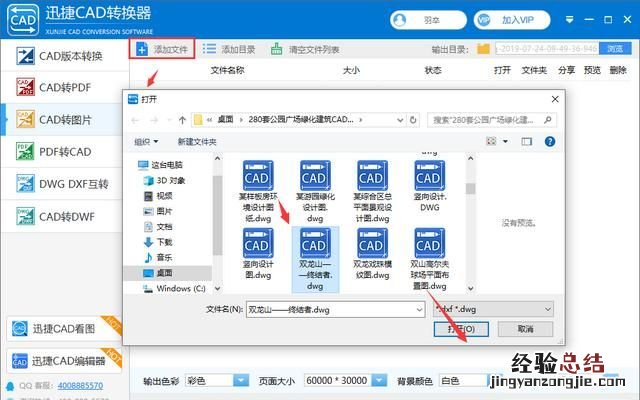
Task: Open the 组织 organize menu
Action: 146,142
